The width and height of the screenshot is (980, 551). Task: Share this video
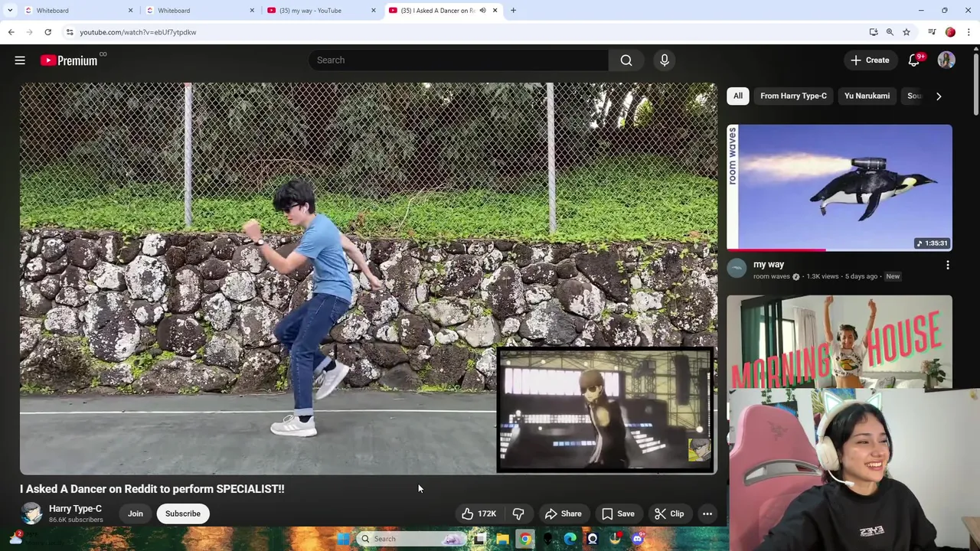coord(563,514)
